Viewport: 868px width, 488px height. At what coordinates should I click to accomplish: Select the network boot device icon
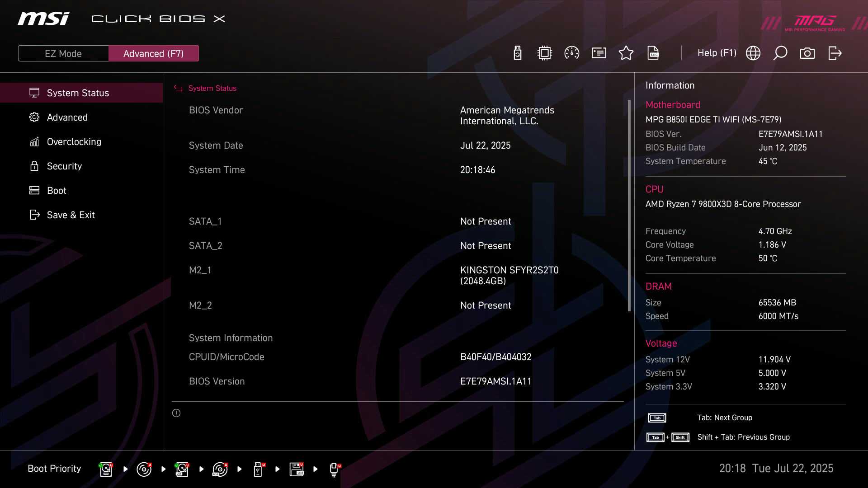pos(334,469)
